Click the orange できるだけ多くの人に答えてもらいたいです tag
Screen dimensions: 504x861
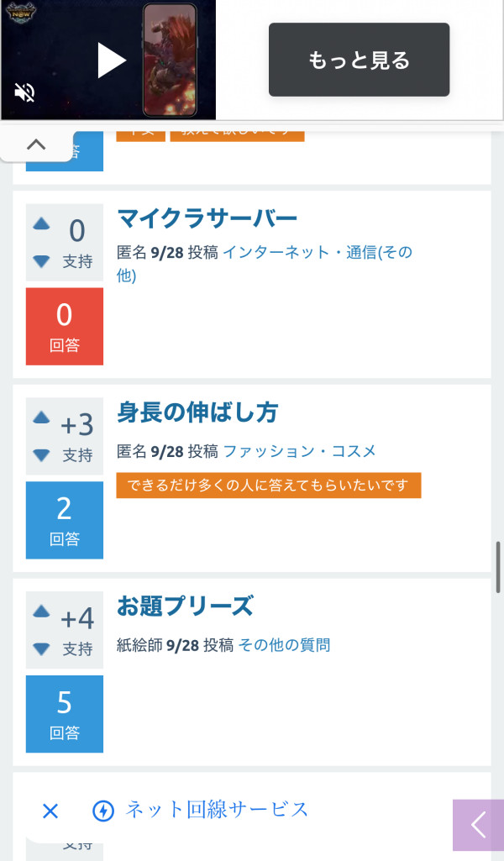268,486
